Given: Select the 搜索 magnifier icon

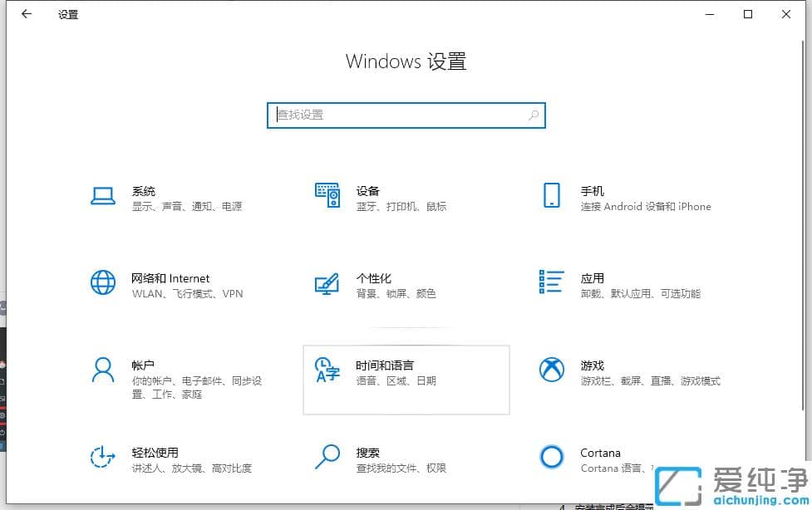Looking at the screenshot, I should (327, 458).
